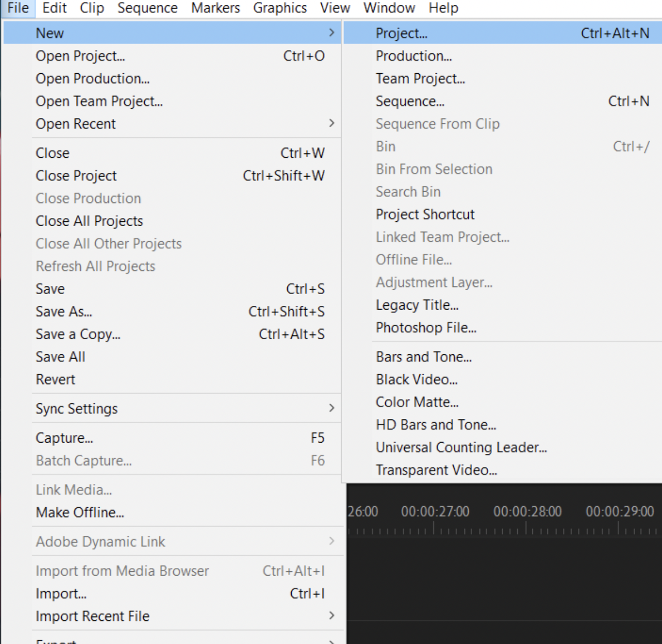The width and height of the screenshot is (662, 644).
Task: Select Open Production menu entry
Action: pyautogui.click(x=172, y=79)
